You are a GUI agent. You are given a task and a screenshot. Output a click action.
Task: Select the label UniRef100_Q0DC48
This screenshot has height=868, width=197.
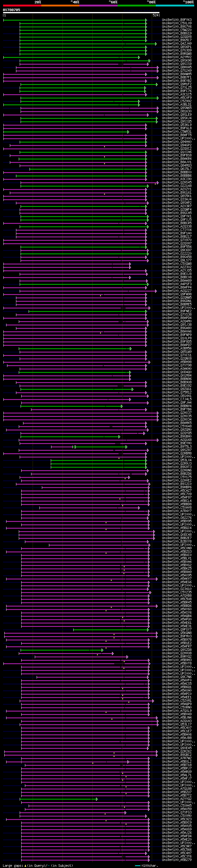click(177, 535)
